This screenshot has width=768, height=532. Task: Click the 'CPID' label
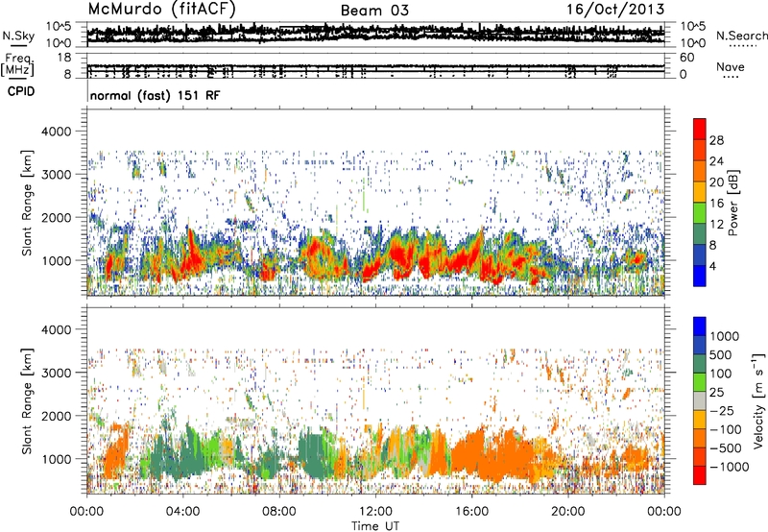pyautogui.click(x=21, y=91)
